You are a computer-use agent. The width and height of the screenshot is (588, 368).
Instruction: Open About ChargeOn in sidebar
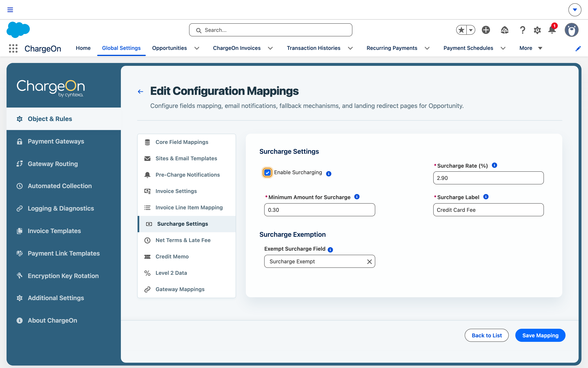click(x=64, y=320)
